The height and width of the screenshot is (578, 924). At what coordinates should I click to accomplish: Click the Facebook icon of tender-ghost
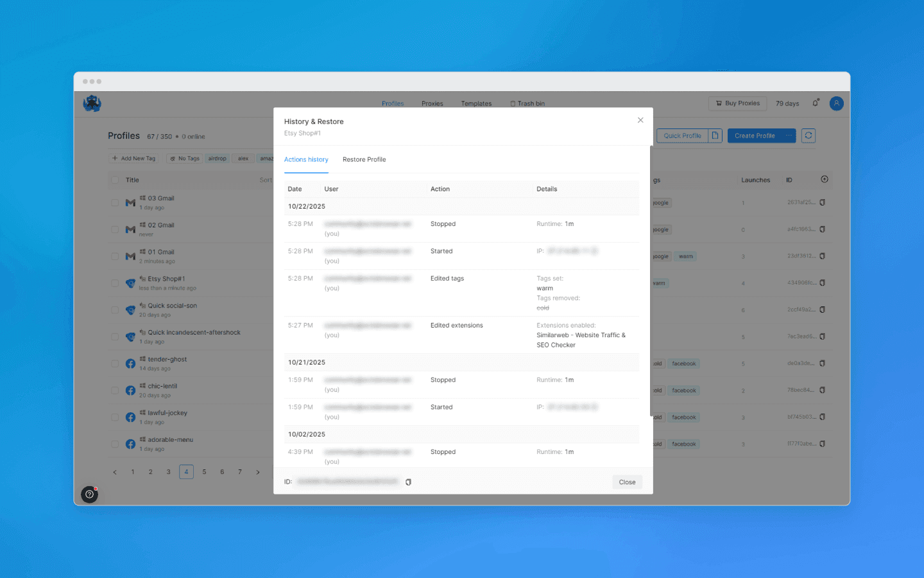coord(130,363)
